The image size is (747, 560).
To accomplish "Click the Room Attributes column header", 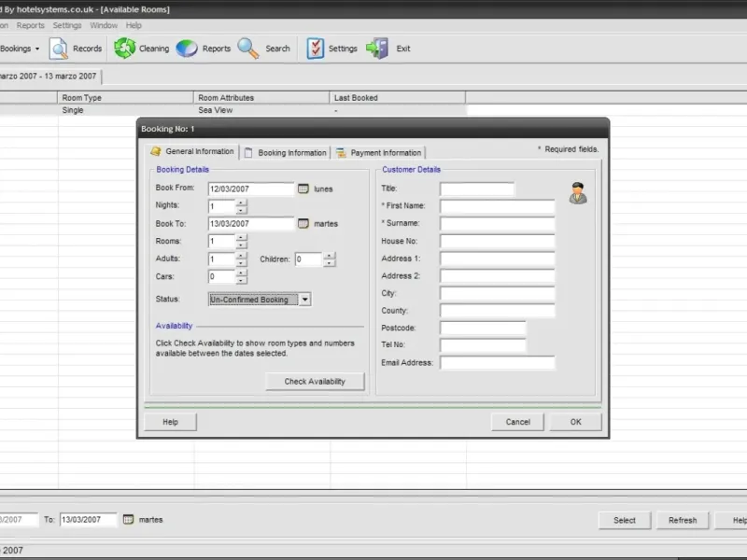I will 261,98.
